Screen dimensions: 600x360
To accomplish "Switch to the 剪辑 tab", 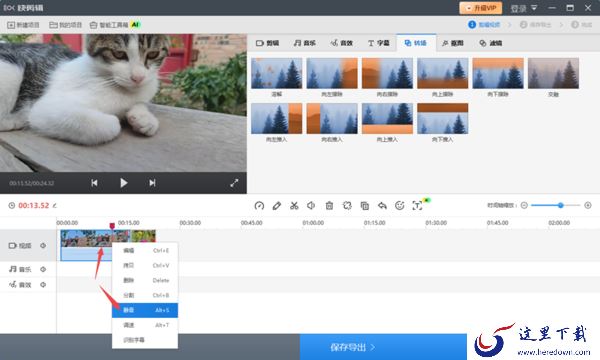I will 267,43.
